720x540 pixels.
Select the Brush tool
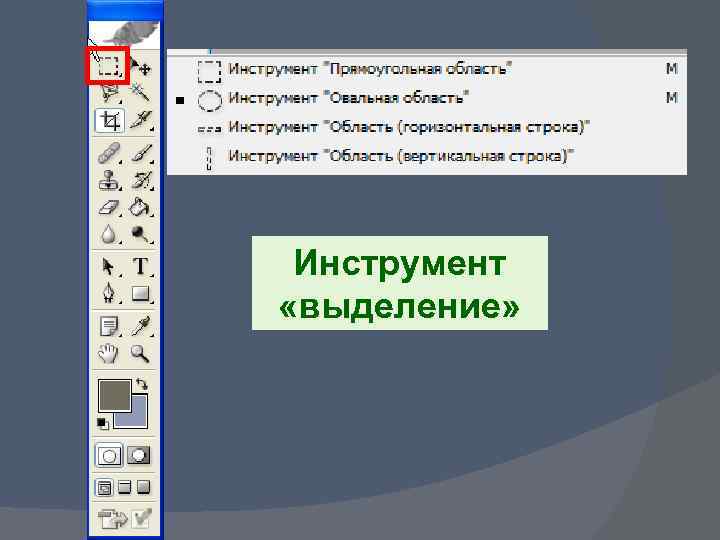141,153
